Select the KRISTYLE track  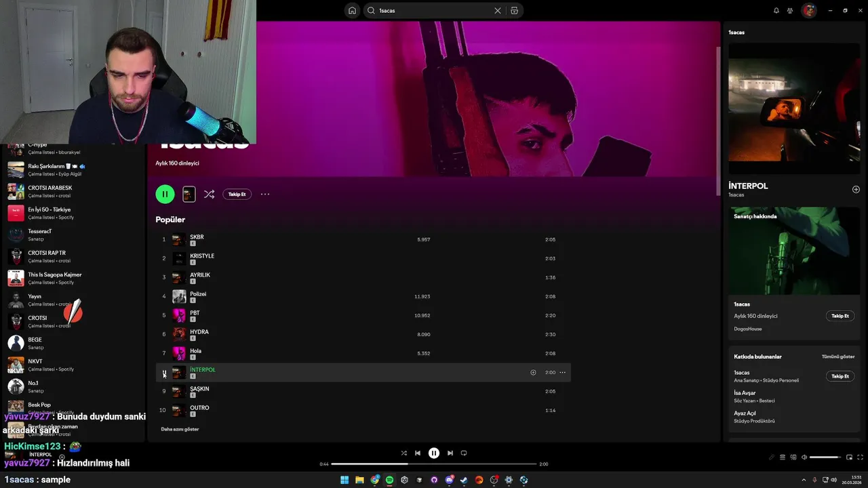(363, 258)
